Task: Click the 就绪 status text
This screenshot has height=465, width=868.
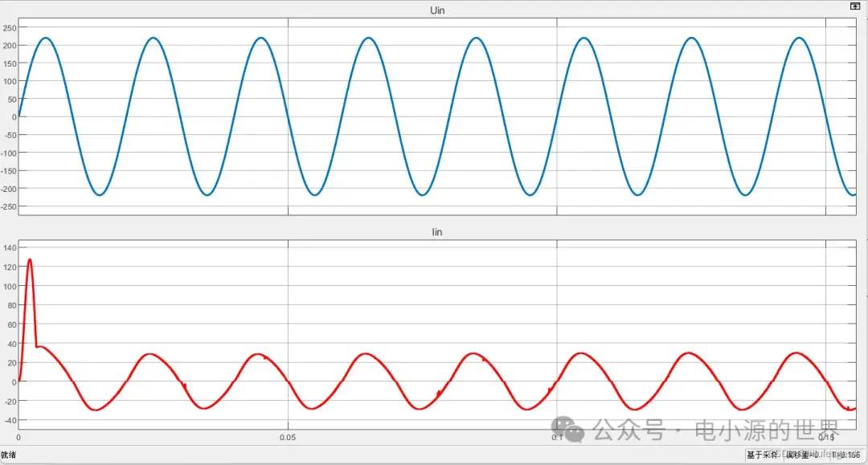Action: 8,455
